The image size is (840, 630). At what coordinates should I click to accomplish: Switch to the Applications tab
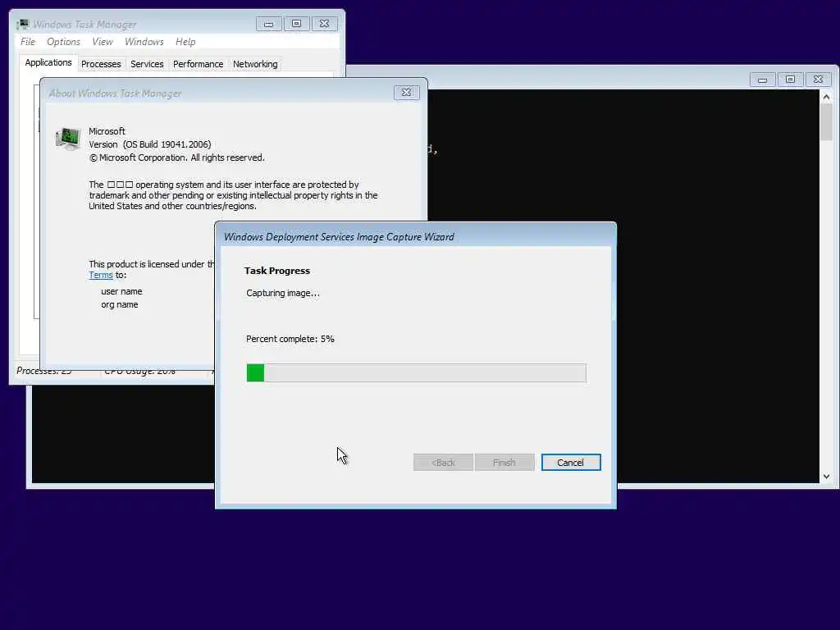(48, 62)
